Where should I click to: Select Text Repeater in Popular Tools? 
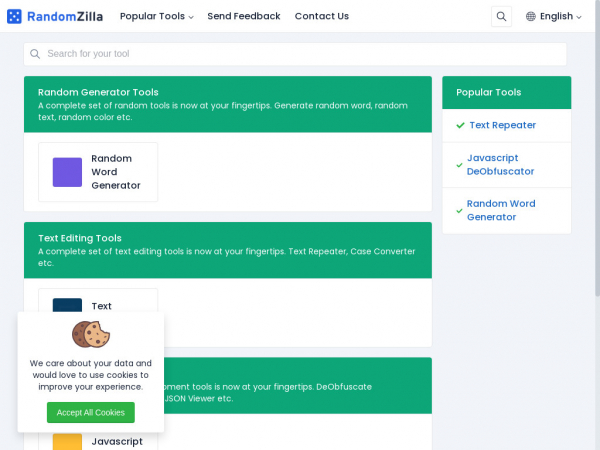[502, 125]
